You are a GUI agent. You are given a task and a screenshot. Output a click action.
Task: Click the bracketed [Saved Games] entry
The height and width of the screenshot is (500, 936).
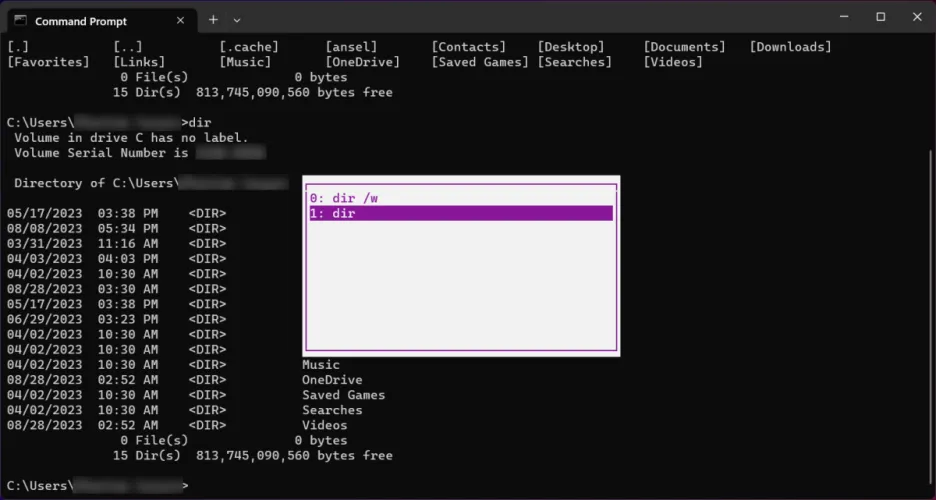coord(480,62)
